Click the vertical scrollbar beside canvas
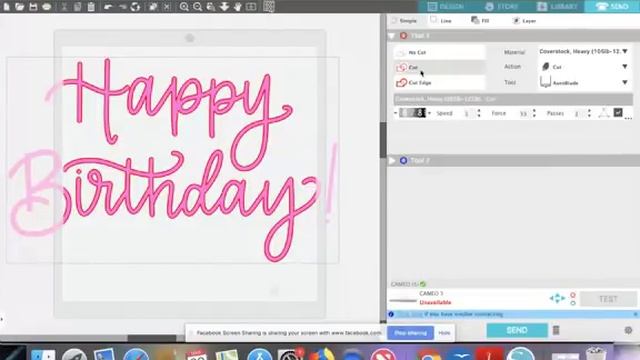640x360 pixels. point(383,140)
